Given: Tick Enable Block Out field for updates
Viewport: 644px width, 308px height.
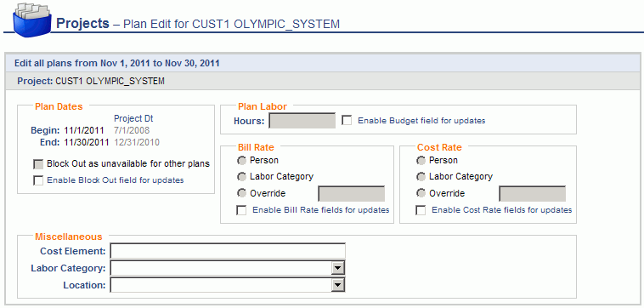Looking at the screenshot, I should pyautogui.click(x=38, y=180).
